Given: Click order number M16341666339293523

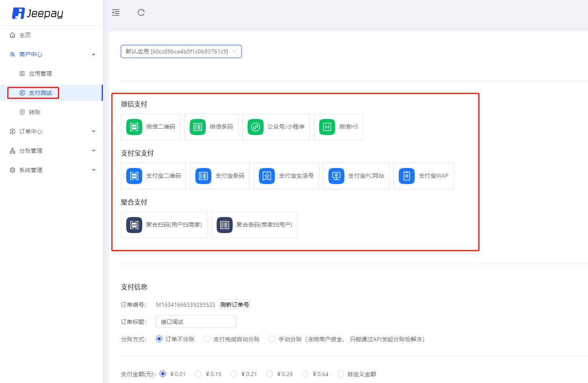Looking at the screenshot, I should pyautogui.click(x=186, y=305).
